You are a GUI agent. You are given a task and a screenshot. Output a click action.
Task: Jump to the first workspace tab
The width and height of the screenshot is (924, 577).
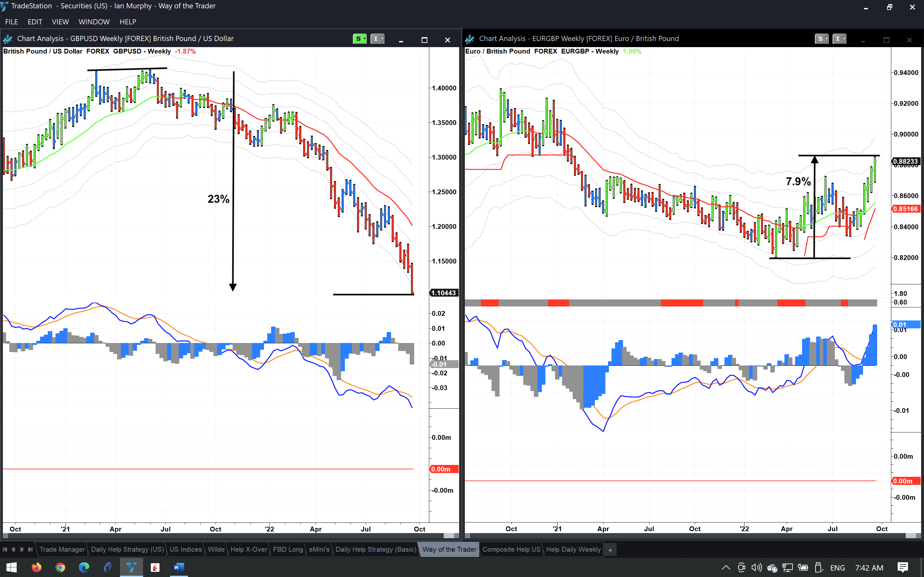(x=5, y=549)
